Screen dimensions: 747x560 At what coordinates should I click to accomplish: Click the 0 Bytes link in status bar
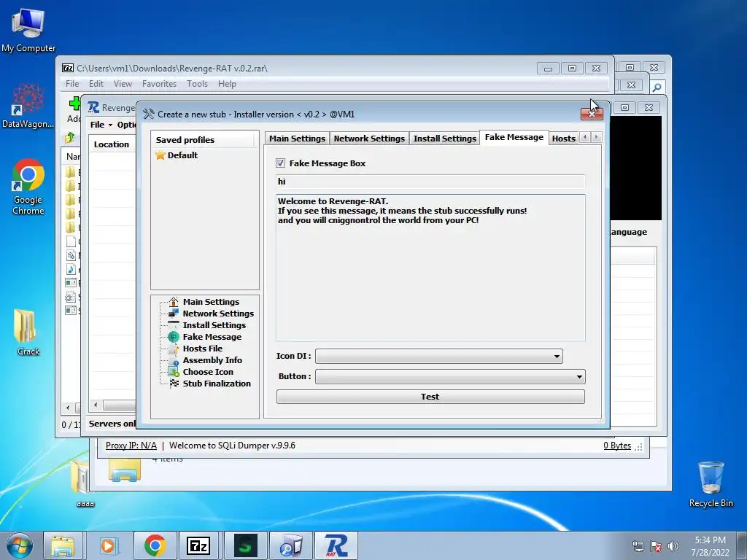pos(617,446)
